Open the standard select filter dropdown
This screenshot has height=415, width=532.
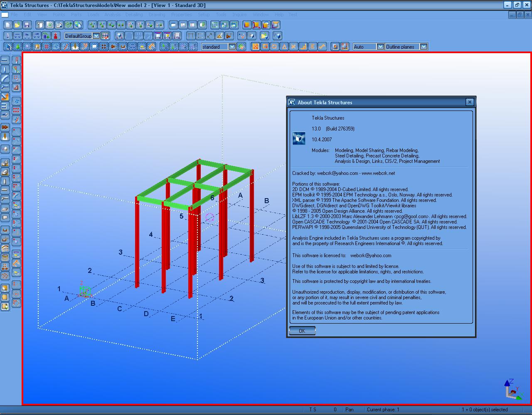pos(232,47)
